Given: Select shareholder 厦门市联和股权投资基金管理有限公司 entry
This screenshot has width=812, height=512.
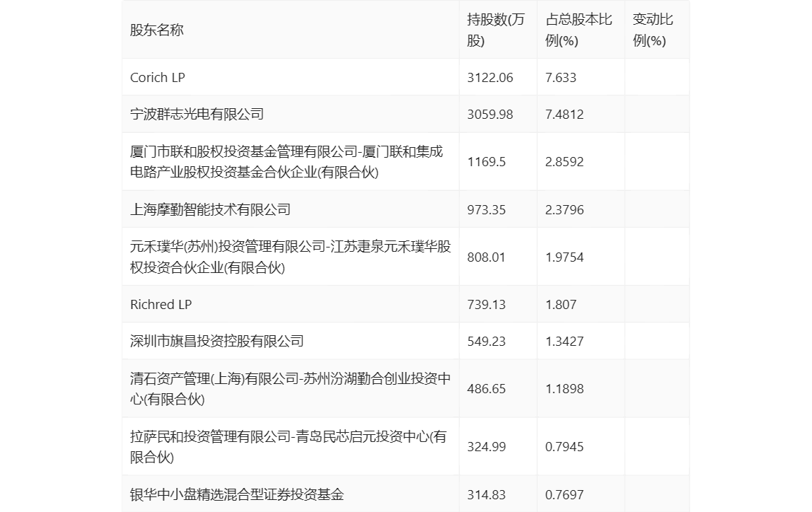Looking at the screenshot, I should (x=286, y=161).
